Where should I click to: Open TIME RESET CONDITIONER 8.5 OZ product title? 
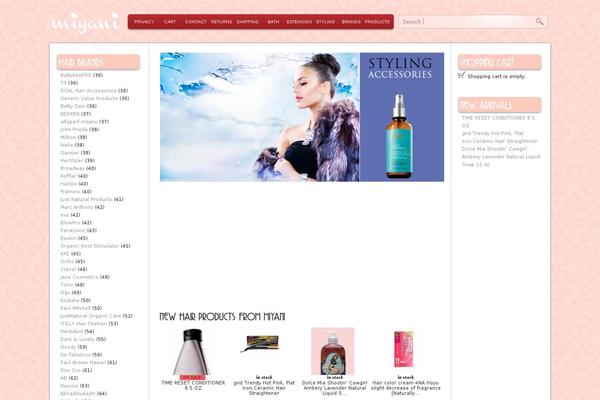pos(193,385)
